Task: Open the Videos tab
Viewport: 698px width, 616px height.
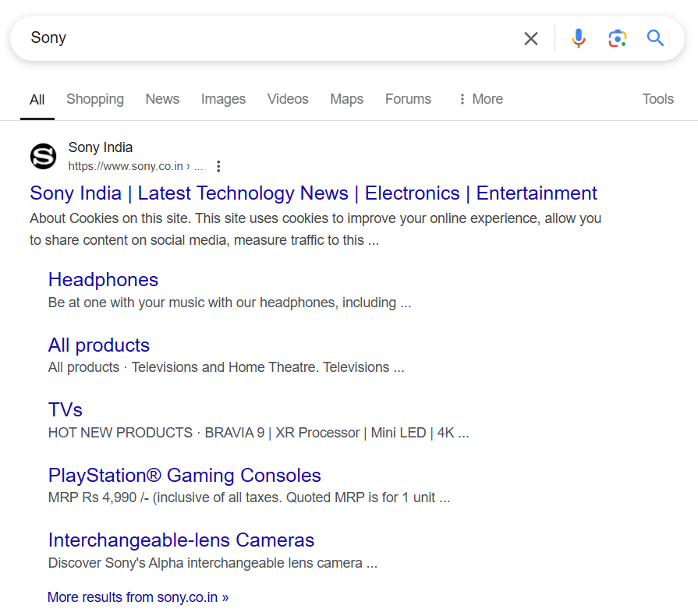Action: tap(288, 99)
